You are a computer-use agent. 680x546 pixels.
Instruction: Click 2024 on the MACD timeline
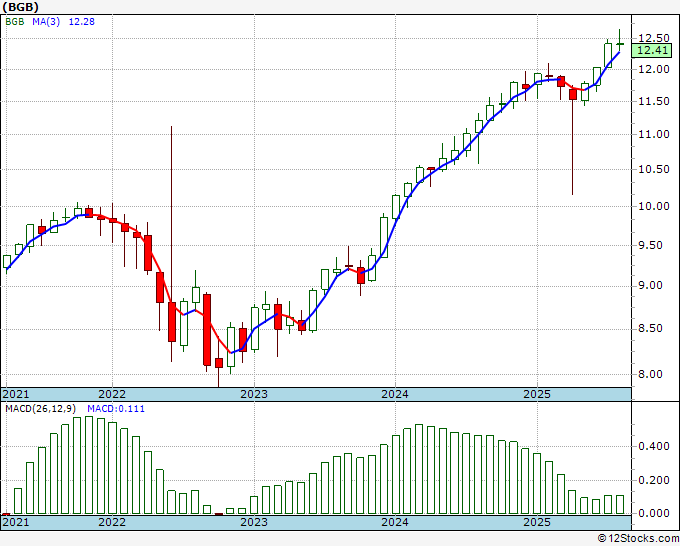point(395,522)
